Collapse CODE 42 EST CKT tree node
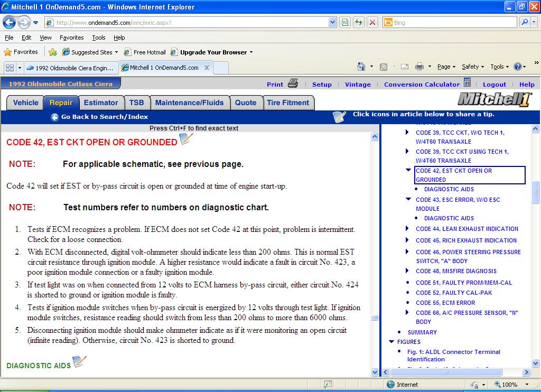The image size is (541, 392). pyautogui.click(x=408, y=170)
